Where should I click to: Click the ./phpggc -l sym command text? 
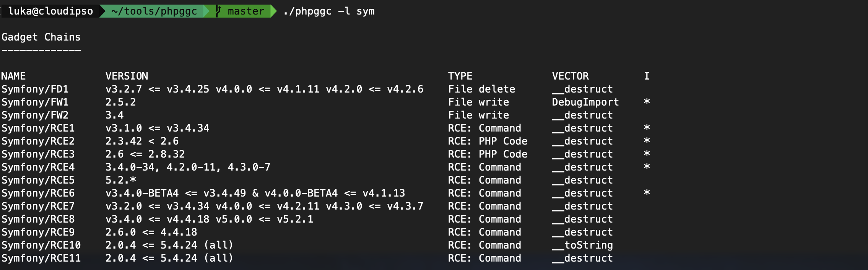[x=329, y=11]
